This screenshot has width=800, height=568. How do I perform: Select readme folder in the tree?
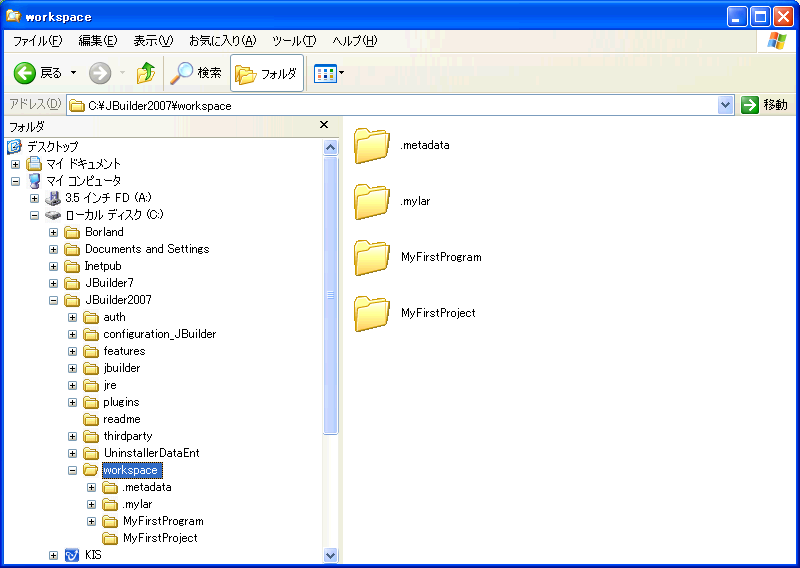click(x=121, y=419)
